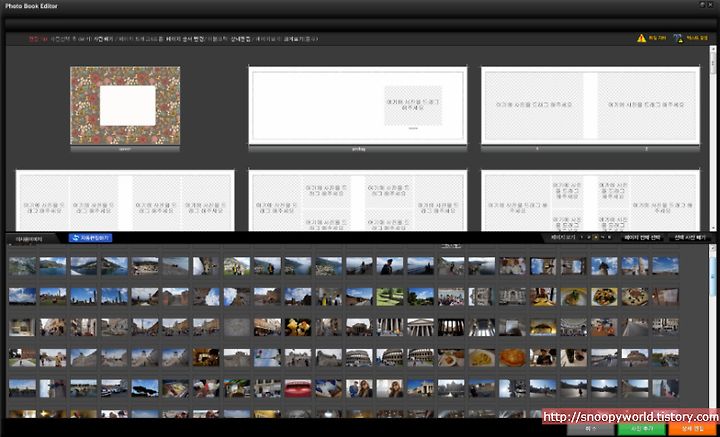
Task: Choose the largest page view size square
Action: click(x=609, y=237)
